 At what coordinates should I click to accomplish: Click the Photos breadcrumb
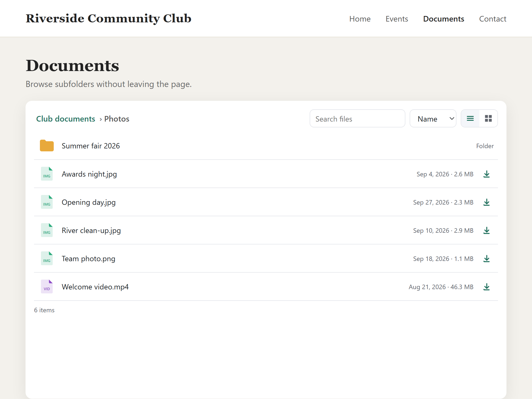click(117, 119)
